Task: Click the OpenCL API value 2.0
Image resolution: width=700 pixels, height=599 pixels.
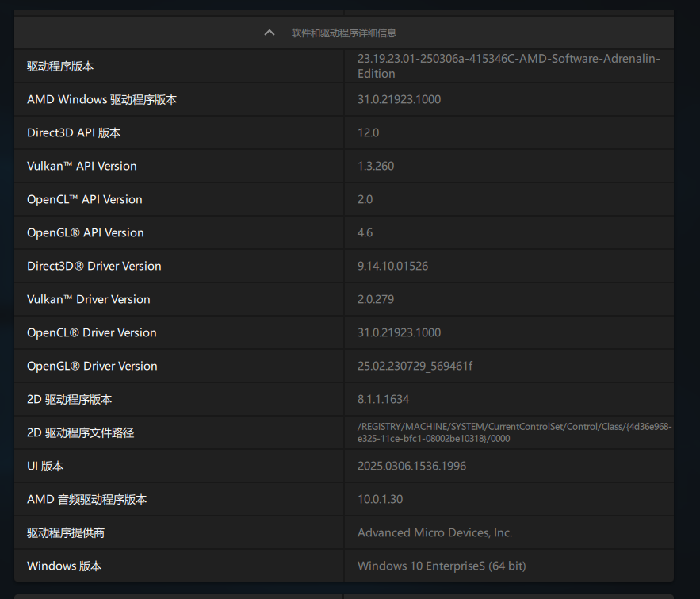Action: click(x=365, y=199)
